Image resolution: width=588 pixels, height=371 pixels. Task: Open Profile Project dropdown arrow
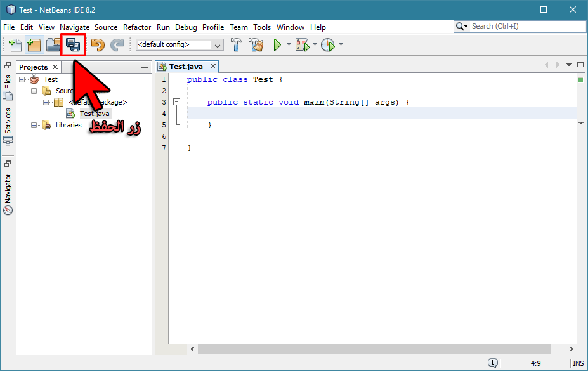341,44
